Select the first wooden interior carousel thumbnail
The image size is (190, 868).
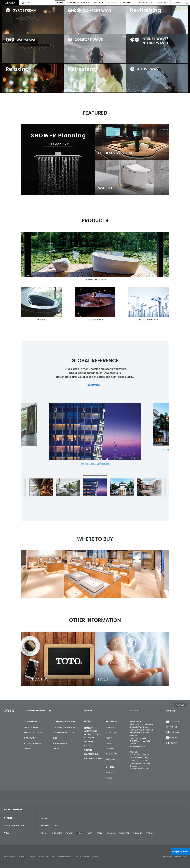point(41,487)
